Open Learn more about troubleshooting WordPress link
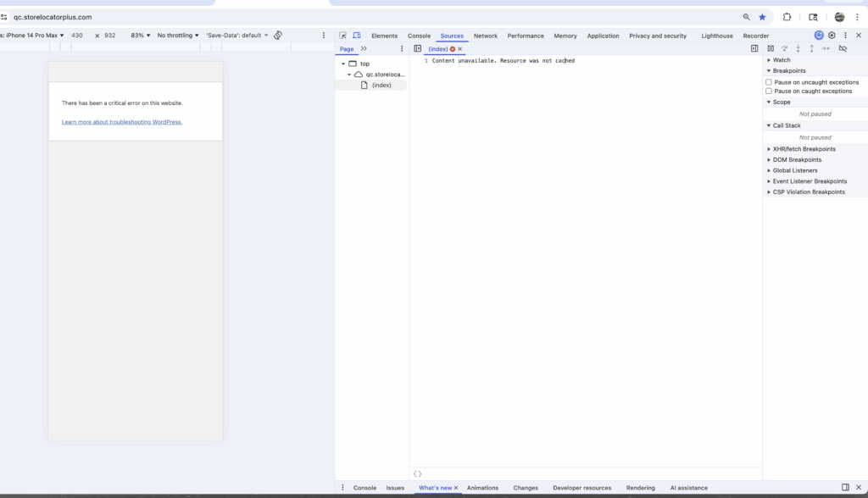This screenshot has height=498, width=868. click(x=122, y=122)
